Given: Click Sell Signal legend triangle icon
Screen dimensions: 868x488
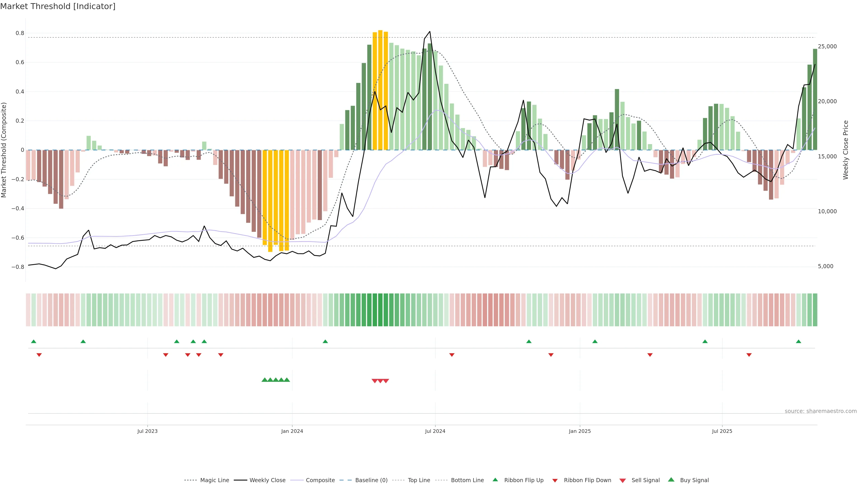Looking at the screenshot, I should click(623, 481).
